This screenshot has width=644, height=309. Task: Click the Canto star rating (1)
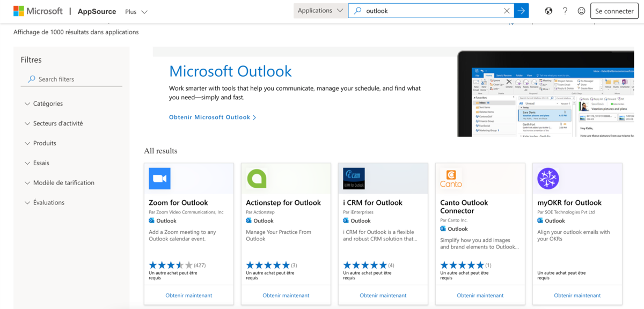coord(466,265)
